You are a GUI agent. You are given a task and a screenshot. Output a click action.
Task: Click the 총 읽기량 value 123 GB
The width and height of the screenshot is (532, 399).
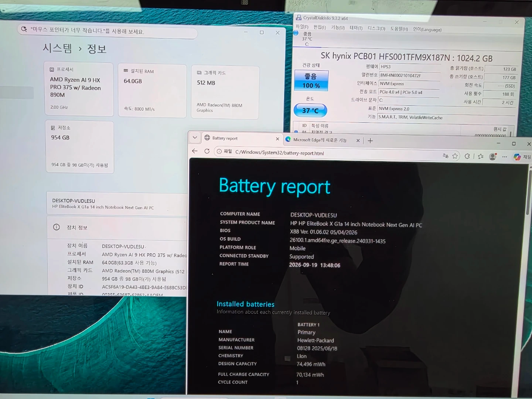(x=501, y=69)
